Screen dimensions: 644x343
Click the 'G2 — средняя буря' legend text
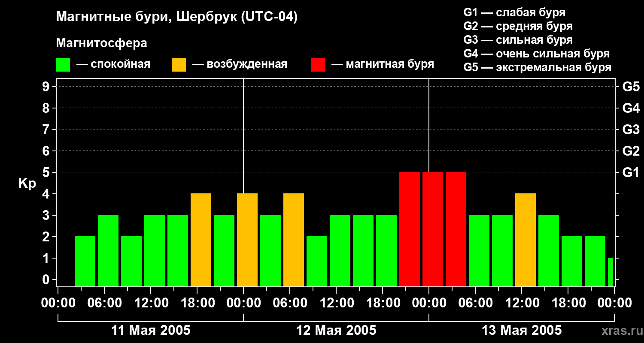point(518,26)
